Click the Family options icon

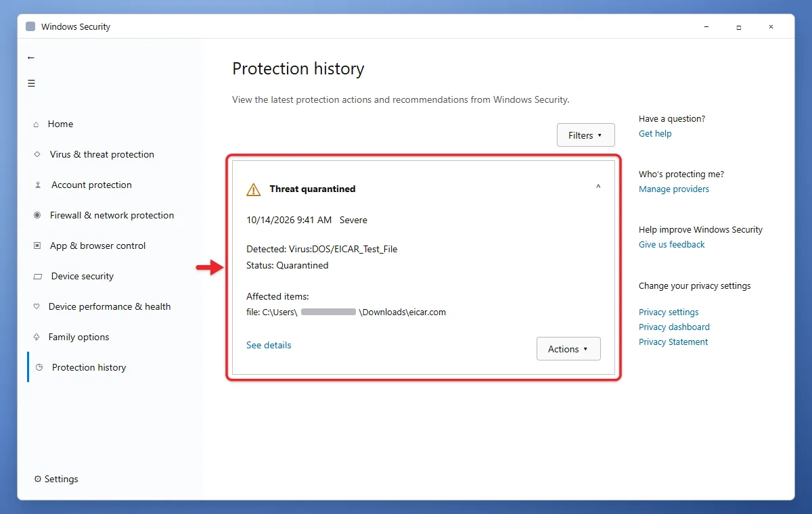37,337
